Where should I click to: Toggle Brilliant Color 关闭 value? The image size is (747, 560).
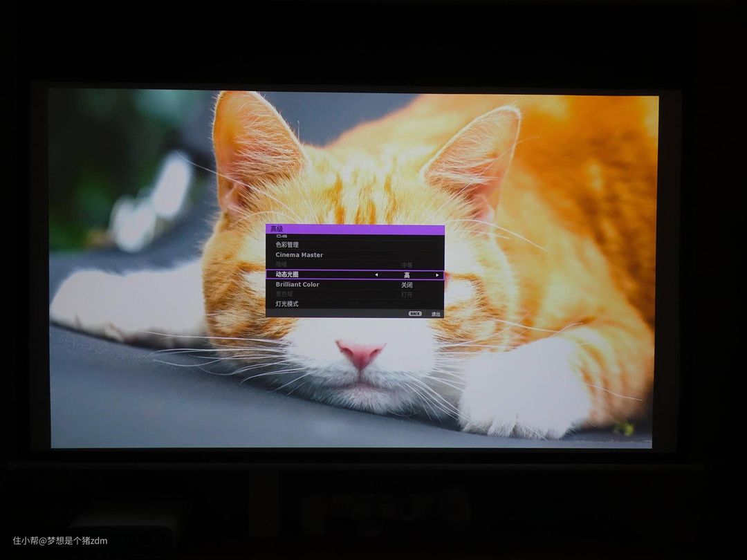pyautogui.click(x=407, y=285)
